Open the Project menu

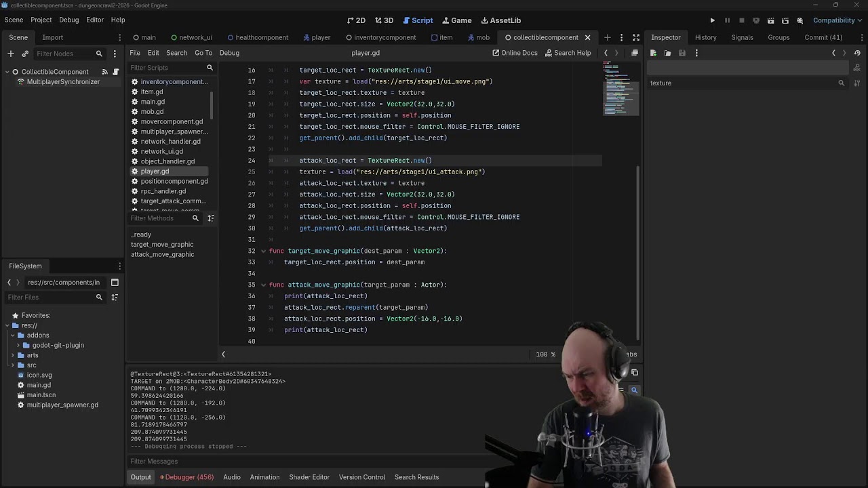point(41,20)
